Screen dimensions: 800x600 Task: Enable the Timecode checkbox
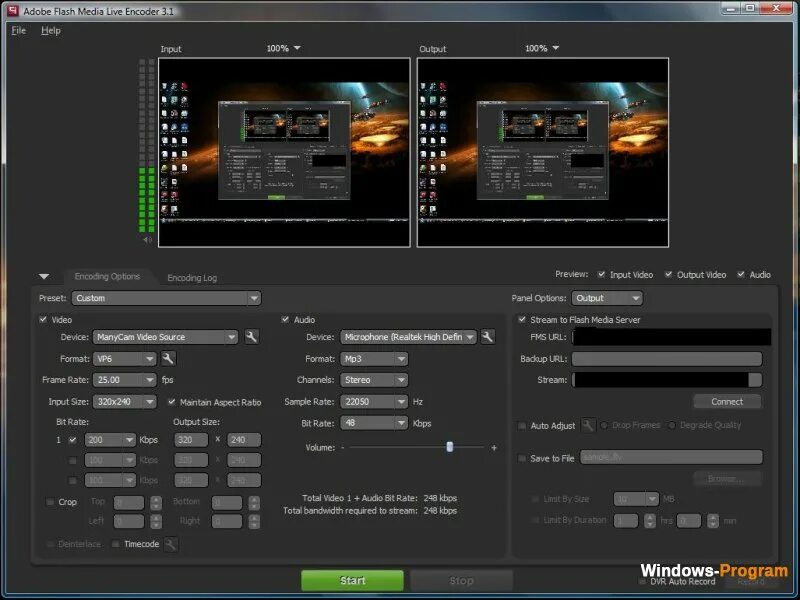[115, 544]
